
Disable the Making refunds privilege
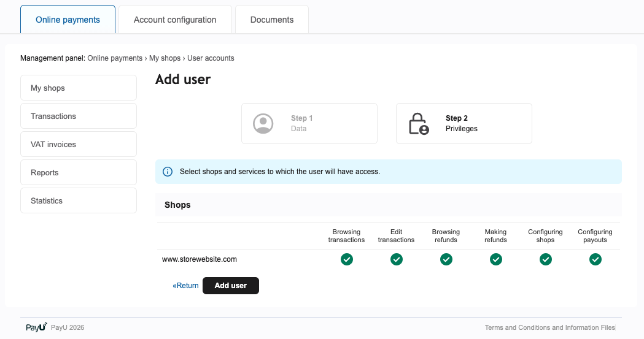tap(496, 259)
